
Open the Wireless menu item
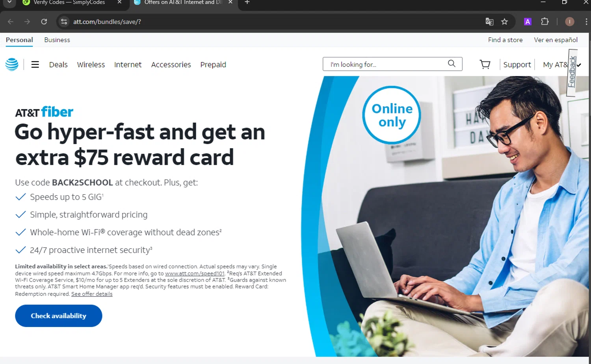[x=91, y=65]
